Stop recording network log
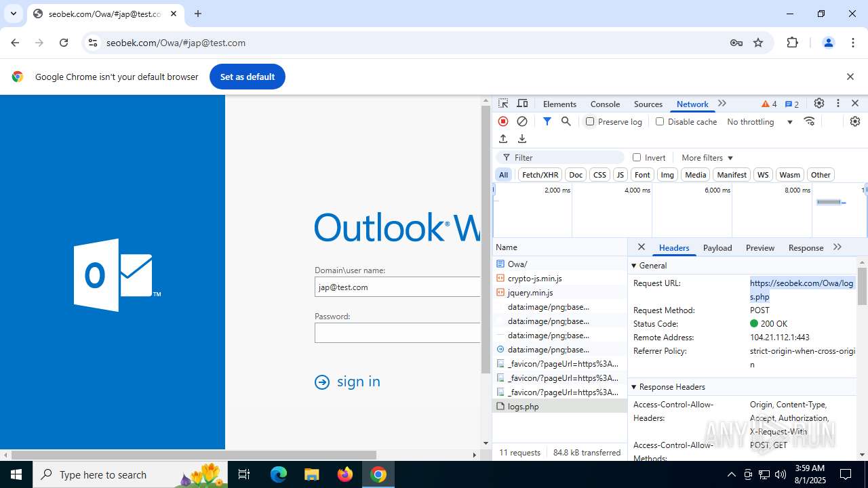 (x=503, y=121)
